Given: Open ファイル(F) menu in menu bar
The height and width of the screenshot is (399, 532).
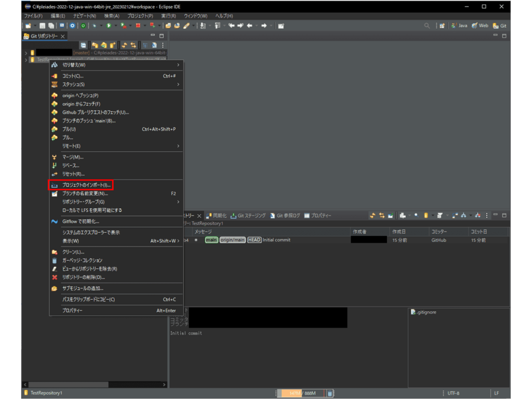Looking at the screenshot, I should click(x=33, y=16).
